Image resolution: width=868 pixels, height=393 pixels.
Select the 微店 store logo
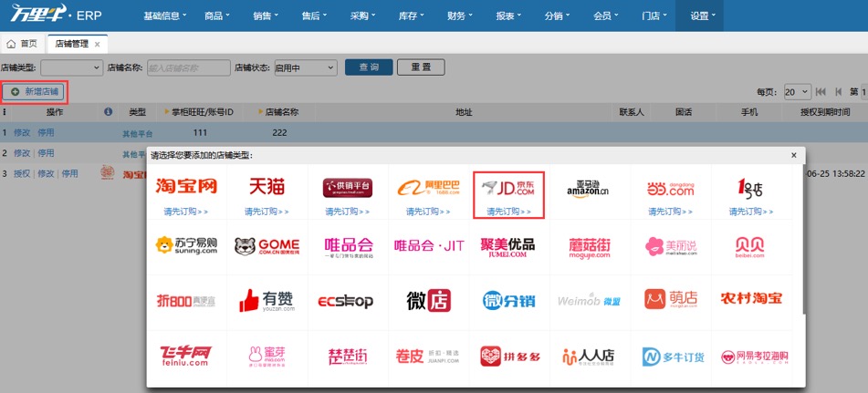pos(428,300)
